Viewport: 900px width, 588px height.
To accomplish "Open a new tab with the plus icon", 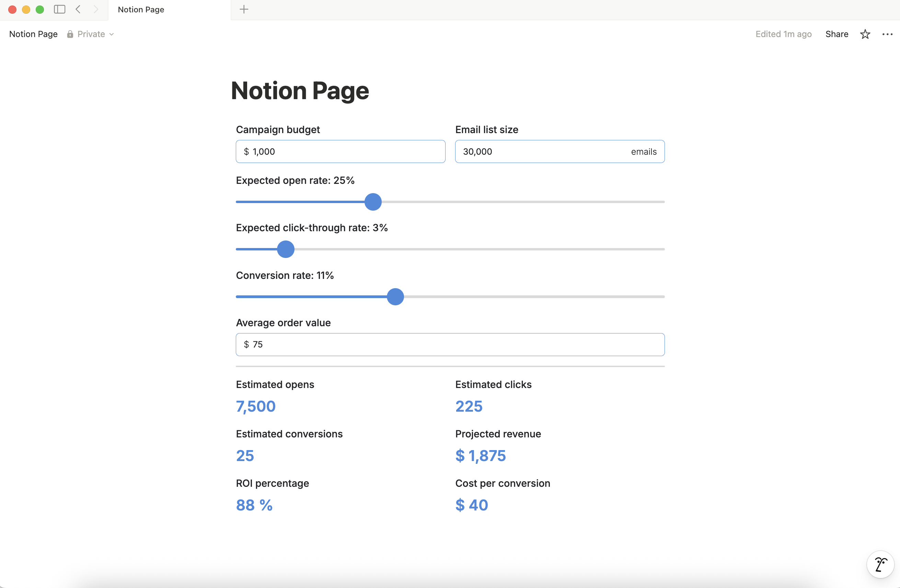I will tap(244, 10).
